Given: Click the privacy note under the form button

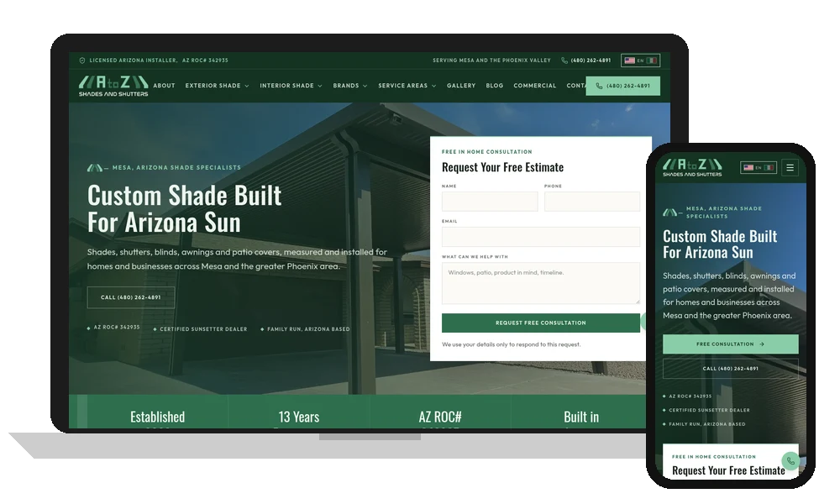Looking at the screenshot, I should pos(511,344).
